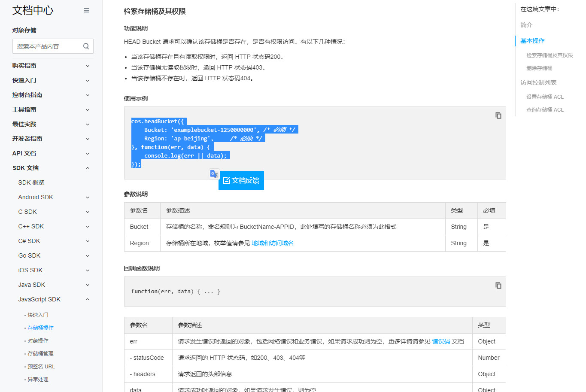
Task: Open the SDK 概览 page
Action: coord(31,182)
